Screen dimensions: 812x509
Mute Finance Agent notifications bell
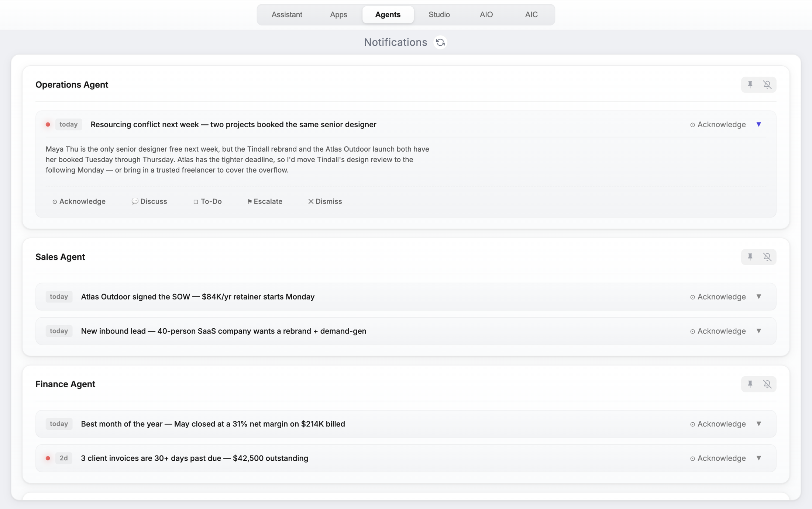[767, 384]
